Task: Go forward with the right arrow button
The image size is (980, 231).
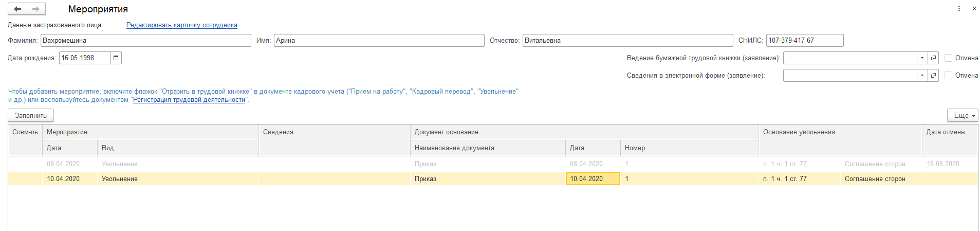Action: click(36, 9)
